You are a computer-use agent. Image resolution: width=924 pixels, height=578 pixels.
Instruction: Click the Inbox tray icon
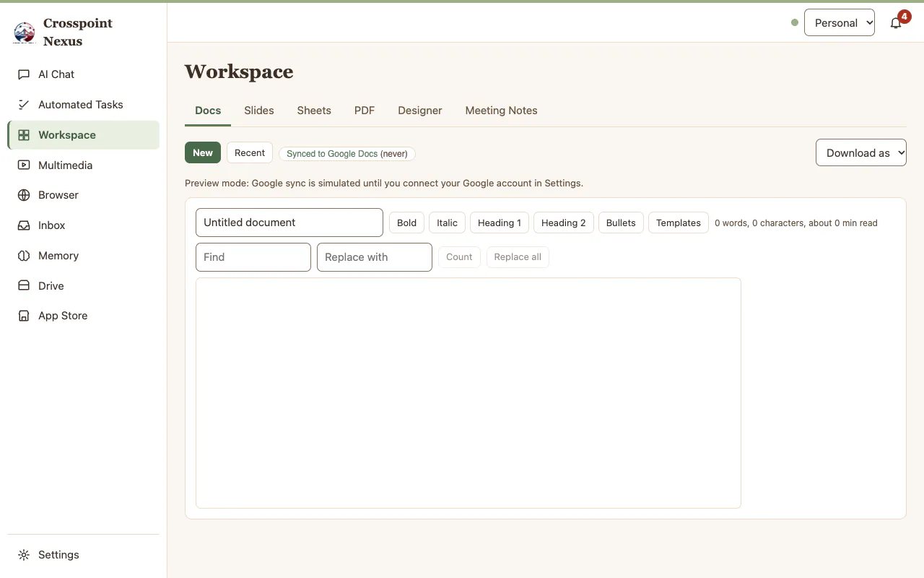(x=24, y=225)
